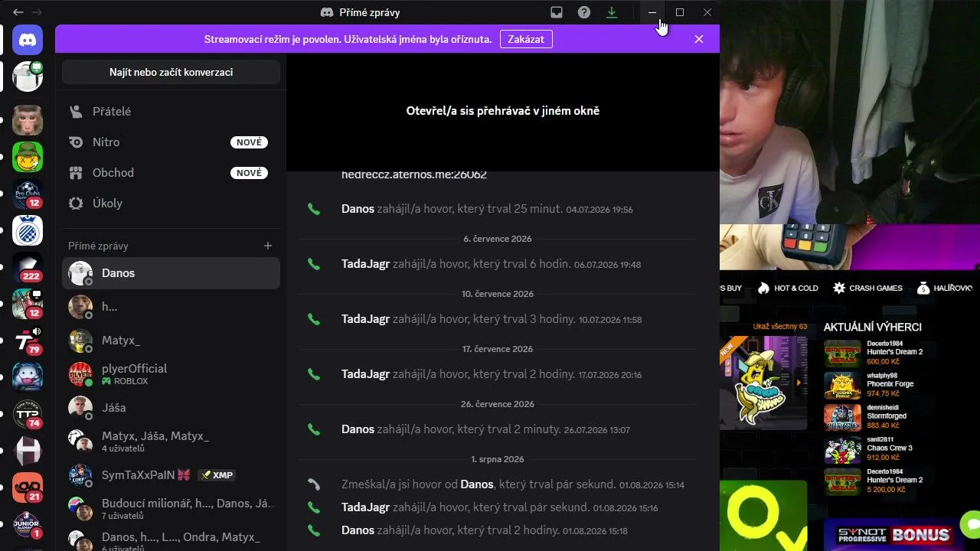Open the Discord help question-mark icon
The width and height of the screenshot is (980, 551).
click(x=584, y=12)
